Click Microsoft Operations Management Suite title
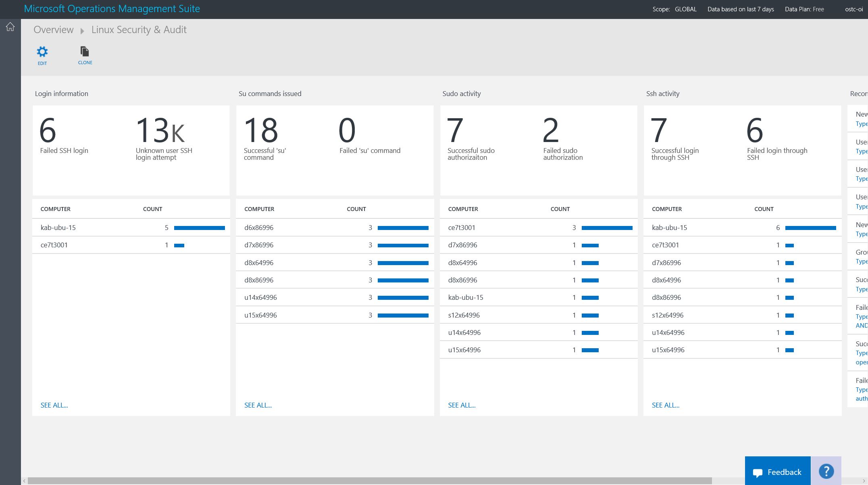The width and height of the screenshot is (868, 485). pyautogui.click(x=112, y=9)
